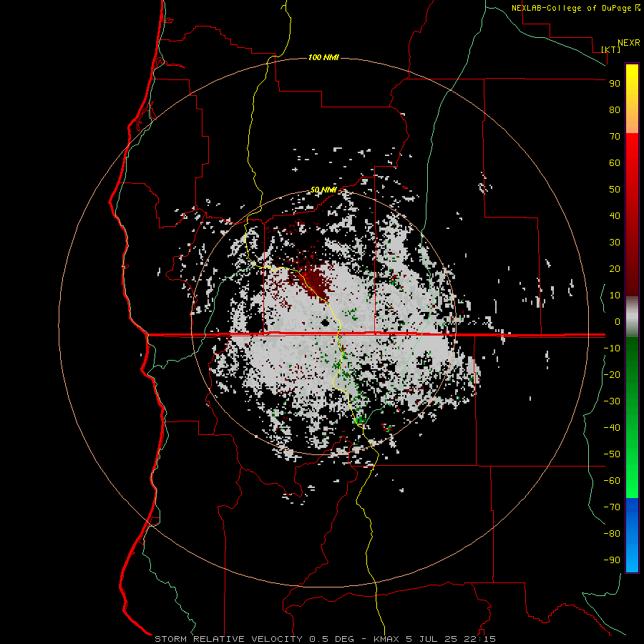Viewport: 644px width, 644px height.
Task: Click the NEXR label above the color scale
Action: [629, 43]
